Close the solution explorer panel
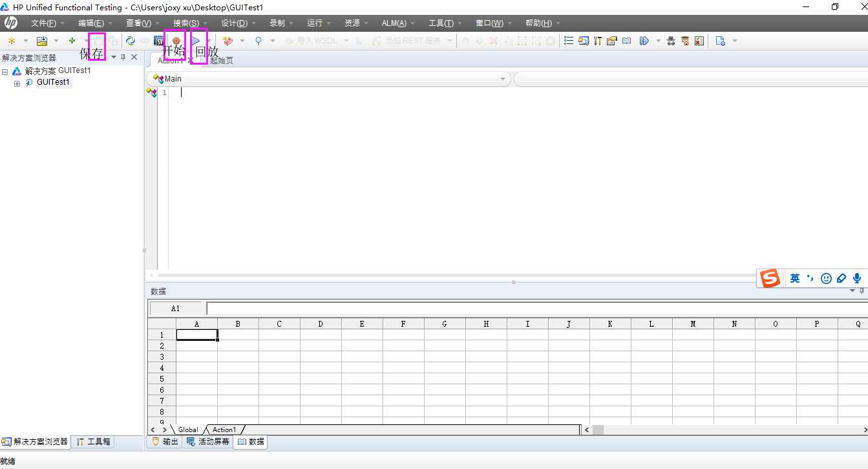The image size is (868, 469). (x=134, y=58)
